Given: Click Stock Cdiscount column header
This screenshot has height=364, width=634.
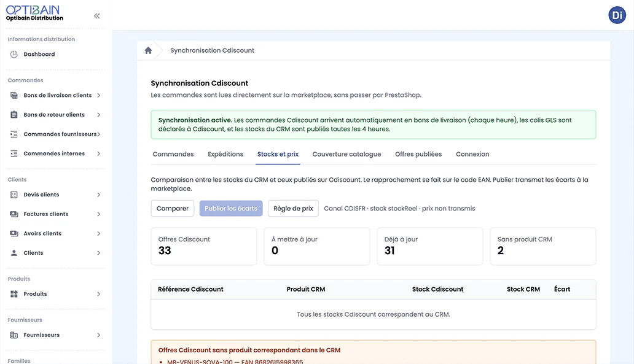Looking at the screenshot, I should 437,289.
